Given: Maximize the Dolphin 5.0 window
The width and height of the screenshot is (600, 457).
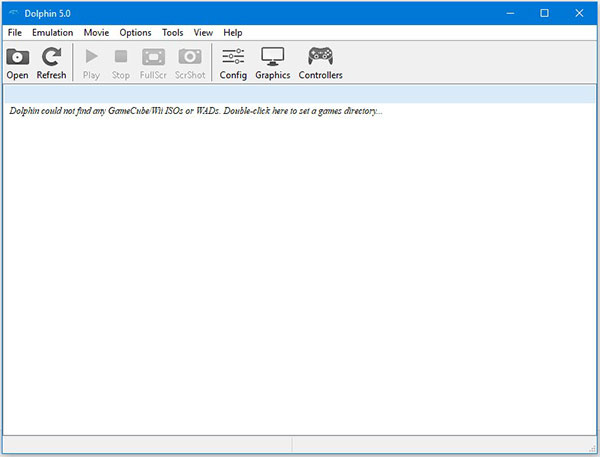Looking at the screenshot, I should tap(544, 13).
